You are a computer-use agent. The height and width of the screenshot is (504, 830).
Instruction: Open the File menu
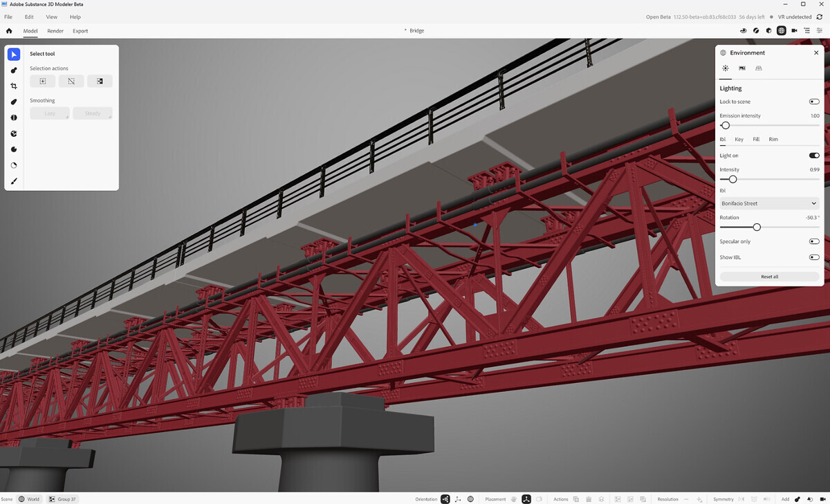(x=8, y=17)
